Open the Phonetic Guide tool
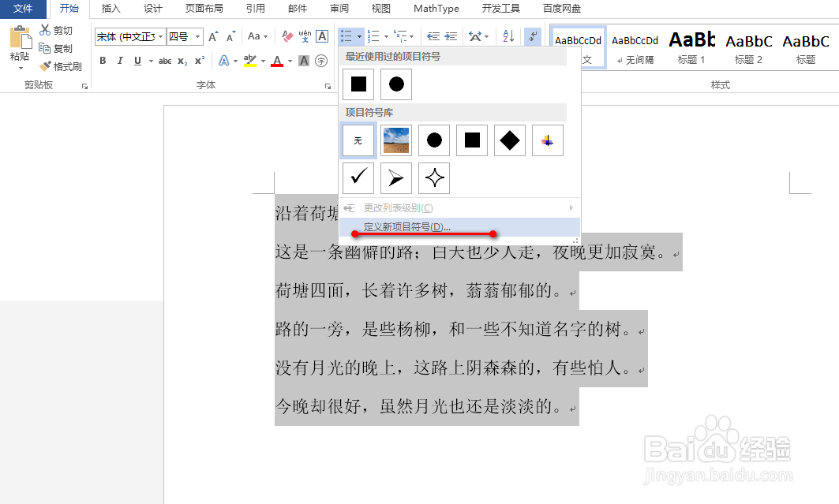Viewport: 839px width, 504px height. (303, 36)
